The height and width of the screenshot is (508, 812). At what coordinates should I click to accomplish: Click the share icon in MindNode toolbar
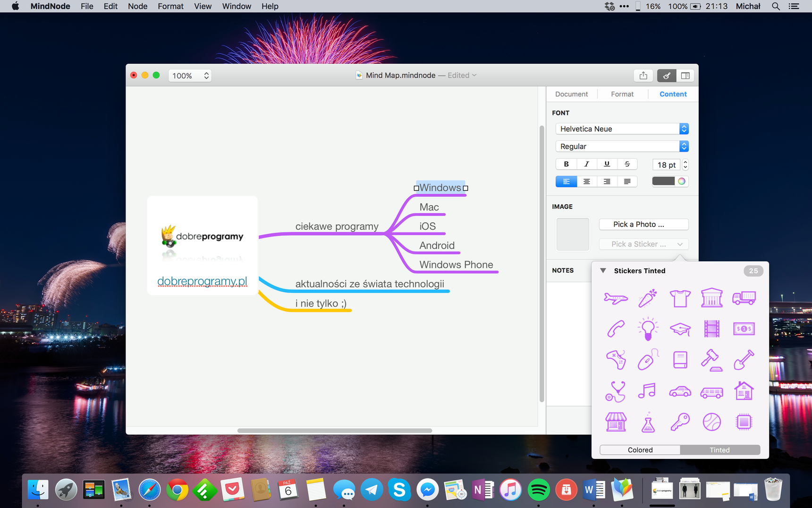click(x=643, y=76)
